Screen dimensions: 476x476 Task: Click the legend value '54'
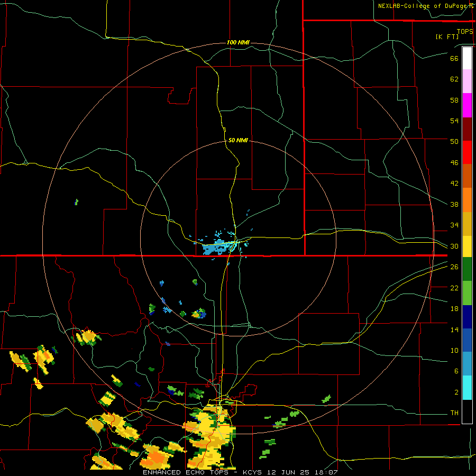454,121
